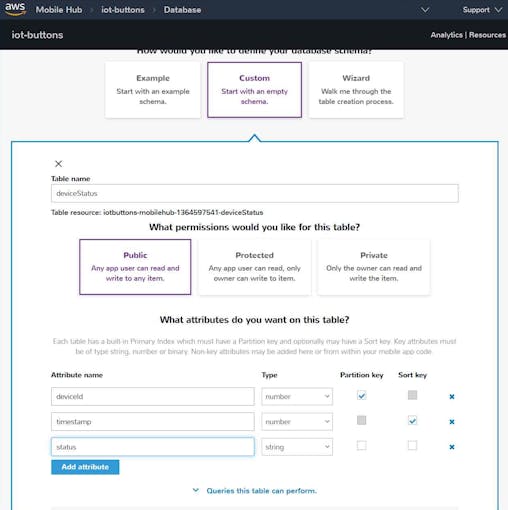Expand Queries this table can perform
This screenshot has height=510, width=508.
pyautogui.click(x=255, y=491)
